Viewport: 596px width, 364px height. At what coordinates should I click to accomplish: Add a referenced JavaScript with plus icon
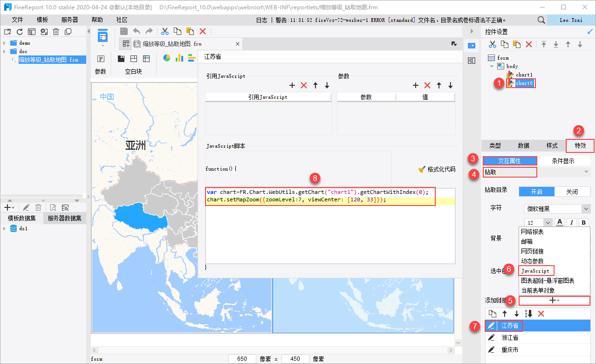[292, 85]
